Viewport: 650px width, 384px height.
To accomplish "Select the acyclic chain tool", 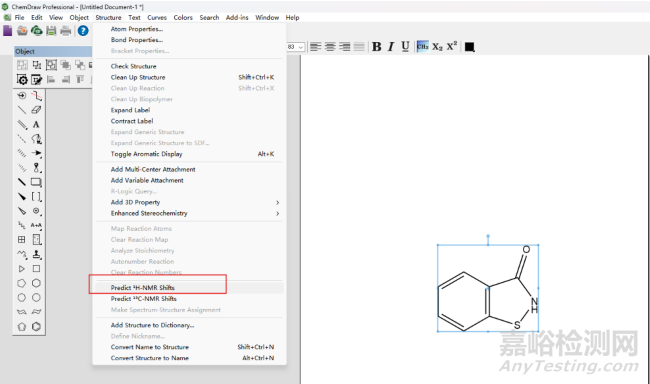I will [x=22, y=225].
